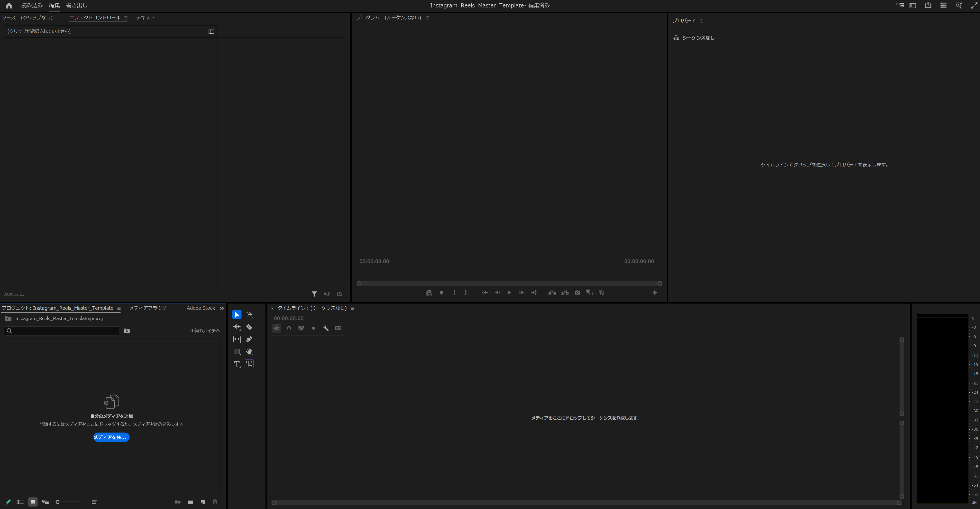
Task: Click the project panel search field
Action: (x=63, y=331)
